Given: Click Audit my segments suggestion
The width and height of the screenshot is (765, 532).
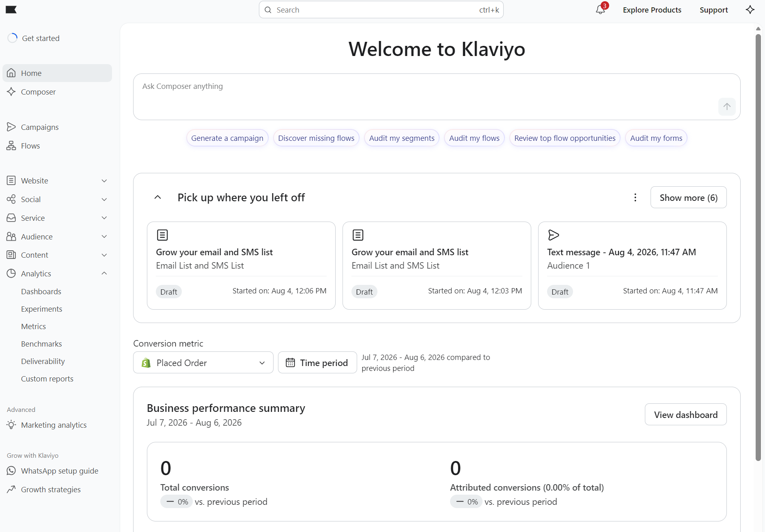Looking at the screenshot, I should click(x=402, y=138).
